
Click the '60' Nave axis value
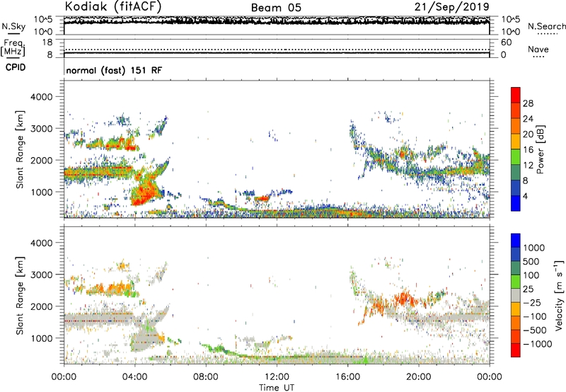click(506, 42)
